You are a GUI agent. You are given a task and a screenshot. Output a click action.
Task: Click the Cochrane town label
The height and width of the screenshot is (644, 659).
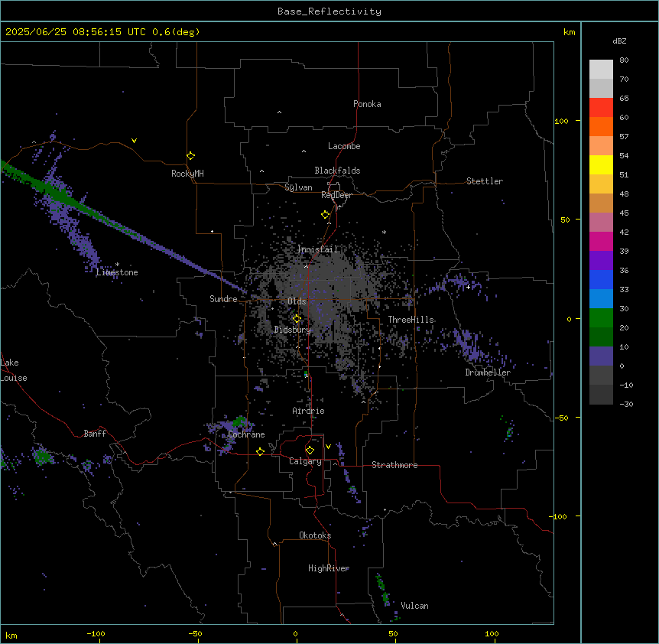click(x=246, y=434)
